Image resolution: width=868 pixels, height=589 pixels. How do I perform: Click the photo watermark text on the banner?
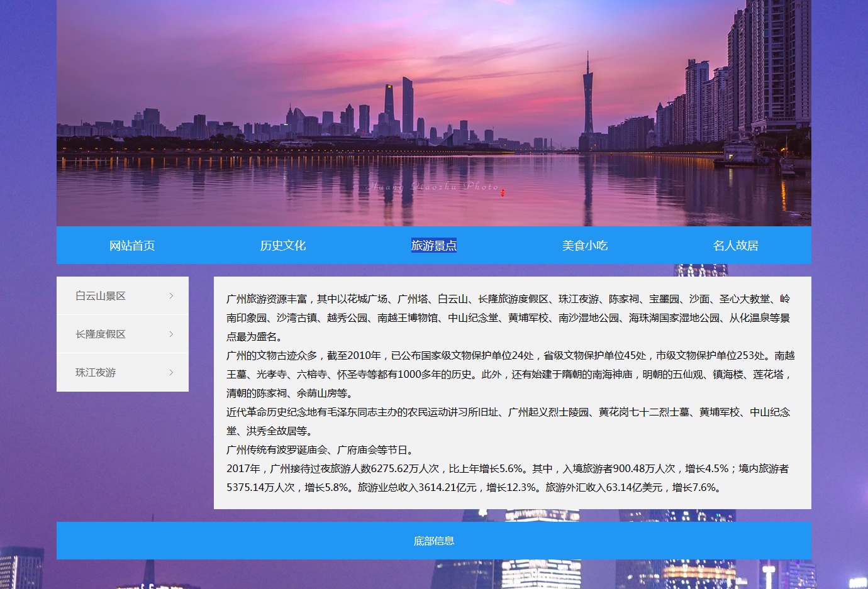(433, 186)
